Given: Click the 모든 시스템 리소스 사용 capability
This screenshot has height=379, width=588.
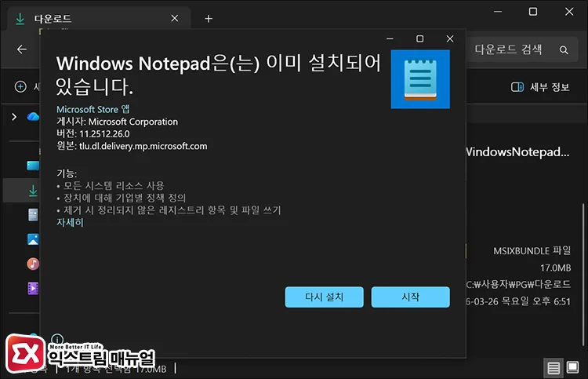Looking at the screenshot, I should (114, 185).
